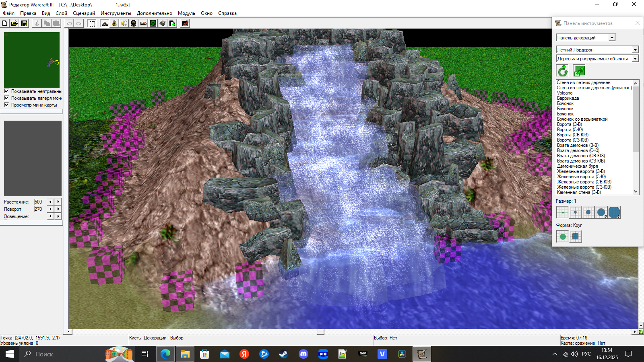Open the Terrain editor mountain icon

105,23
